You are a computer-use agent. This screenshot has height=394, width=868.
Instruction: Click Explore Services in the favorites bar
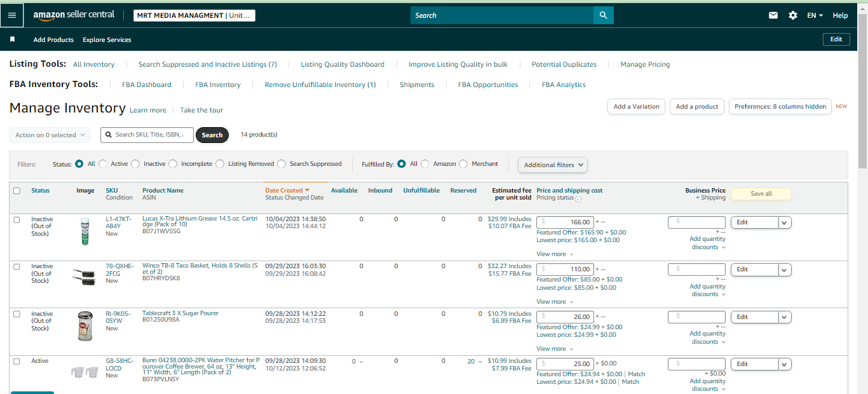click(x=107, y=39)
